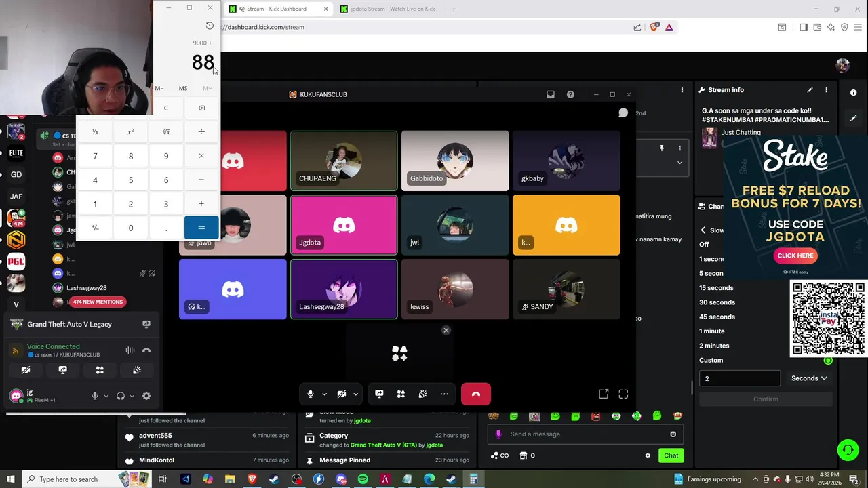The height and width of the screenshot is (488, 868).
Task: Select CHUPAENG video tile
Action: [x=344, y=161]
